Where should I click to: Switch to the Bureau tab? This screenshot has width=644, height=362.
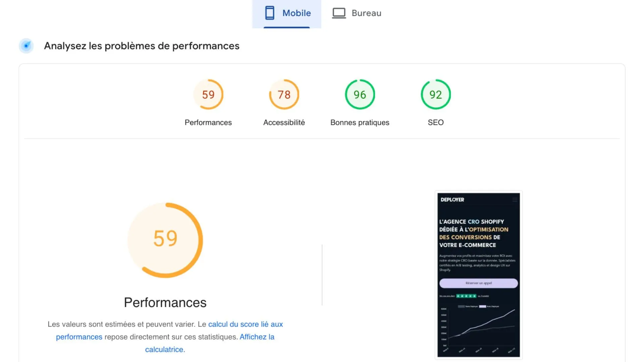[356, 13]
